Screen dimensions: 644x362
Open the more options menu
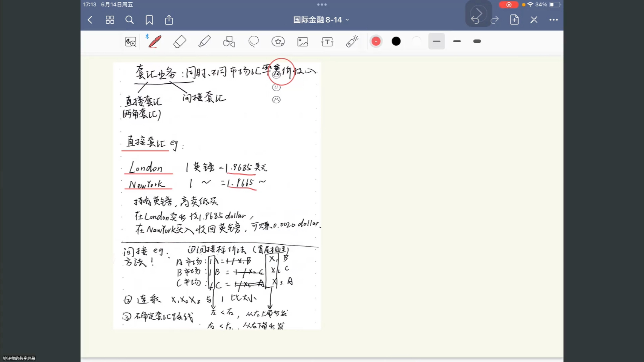tap(553, 20)
